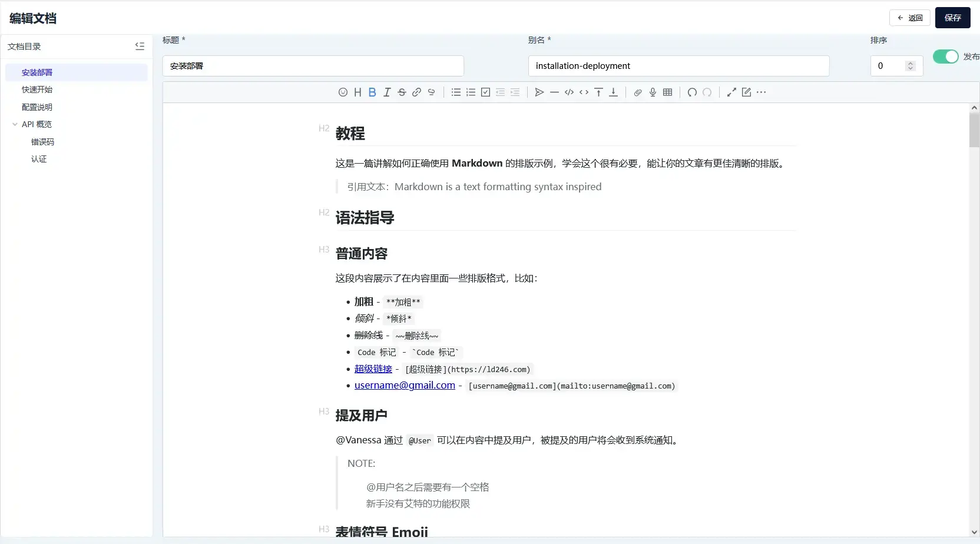The height and width of the screenshot is (544, 980).
Task: Increase the 排序 value with the up arrow
Action: click(911, 63)
